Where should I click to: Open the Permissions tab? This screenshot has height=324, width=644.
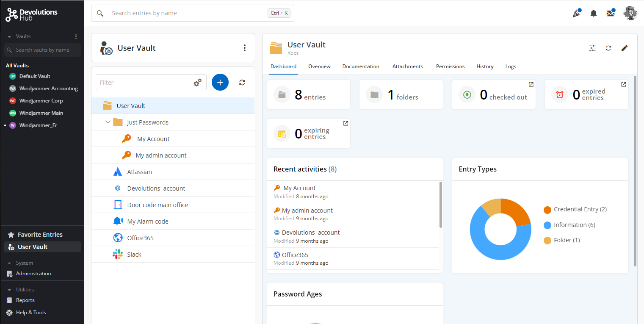click(x=451, y=66)
